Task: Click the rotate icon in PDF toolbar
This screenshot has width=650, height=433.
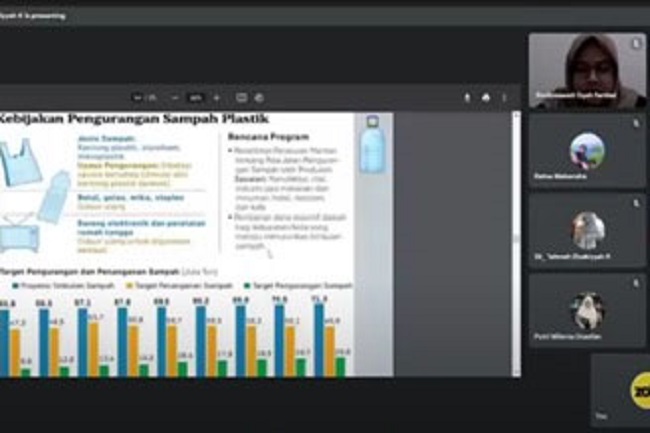Action: pyautogui.click(x=257, y=98)
